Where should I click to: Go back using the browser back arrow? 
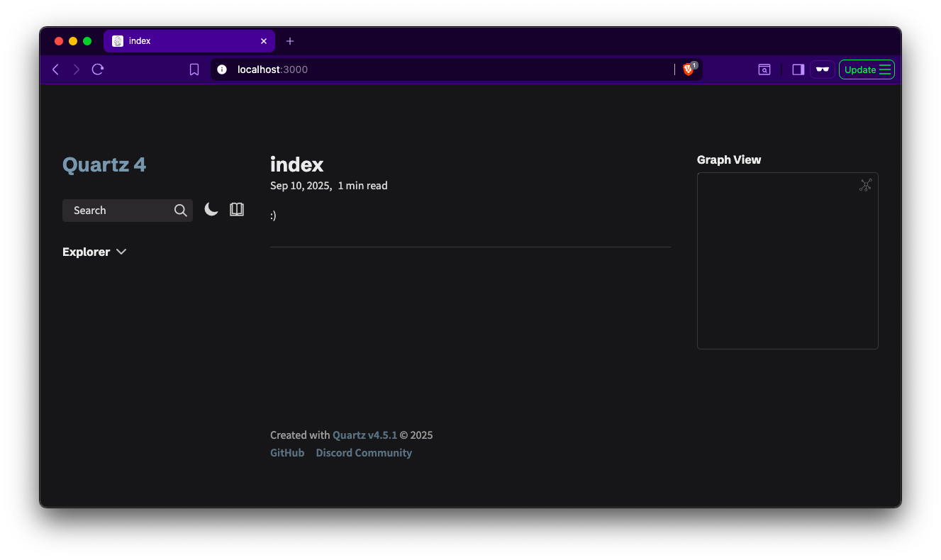coord(56,69)
